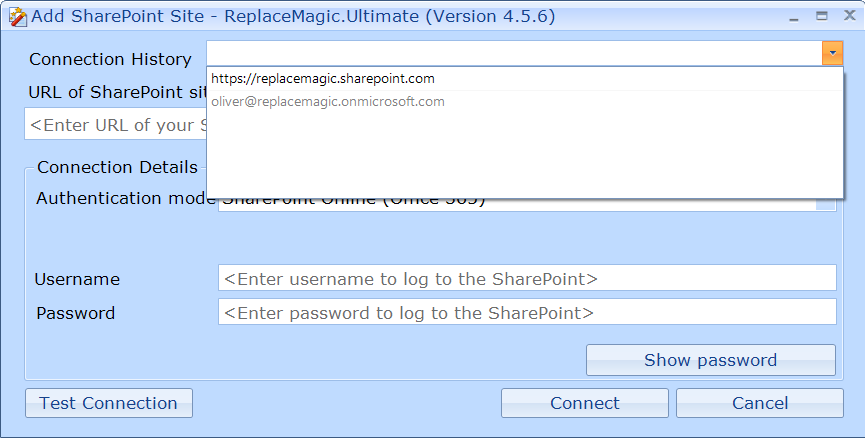This screenshot has width=865, height=438.
Task: Focus the Username input field
Action: pos(526,279)
